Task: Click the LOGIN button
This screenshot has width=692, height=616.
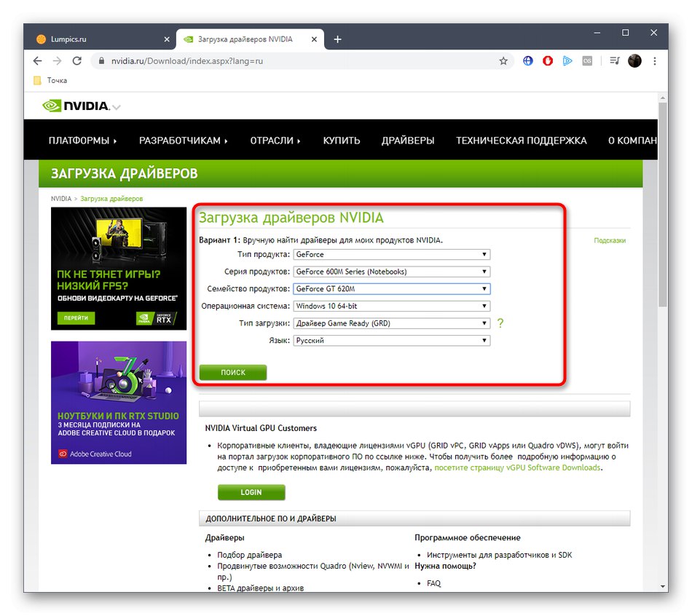Action: click(251, 492)
